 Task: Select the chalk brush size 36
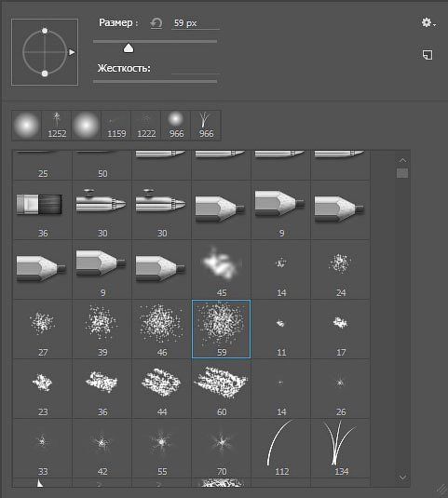[102, 389]
